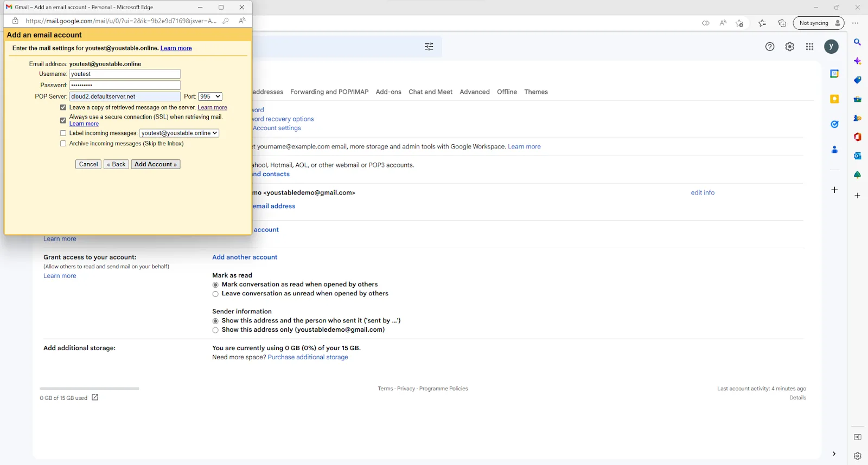This screenshot has height=465, width=868.
Task: Toggle always use SSL checkbox
Action: (x=63, y=120)
